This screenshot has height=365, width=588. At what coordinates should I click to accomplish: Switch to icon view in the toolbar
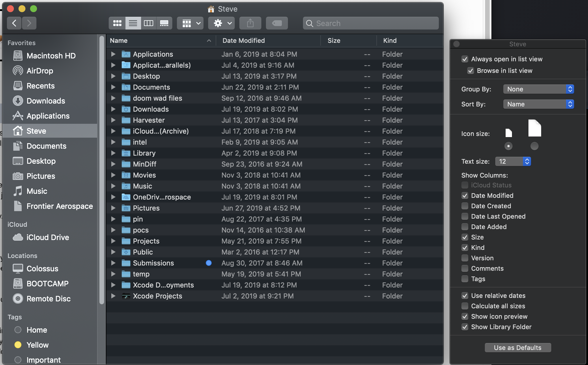tap(117, 23)
